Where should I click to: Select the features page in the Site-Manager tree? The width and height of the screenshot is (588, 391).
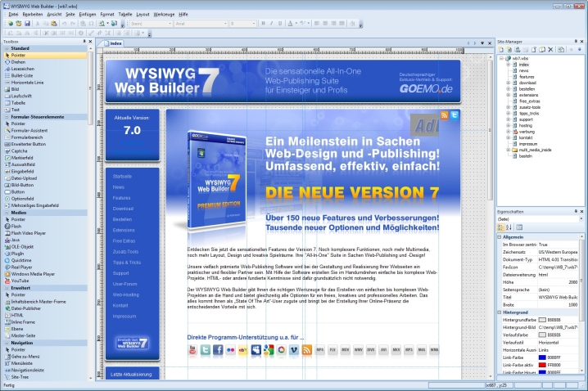[526, 76]
